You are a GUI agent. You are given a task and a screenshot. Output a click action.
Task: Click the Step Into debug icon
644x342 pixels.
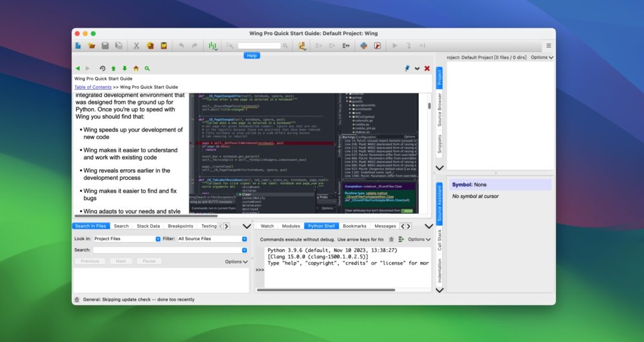(x=408, y=45)
